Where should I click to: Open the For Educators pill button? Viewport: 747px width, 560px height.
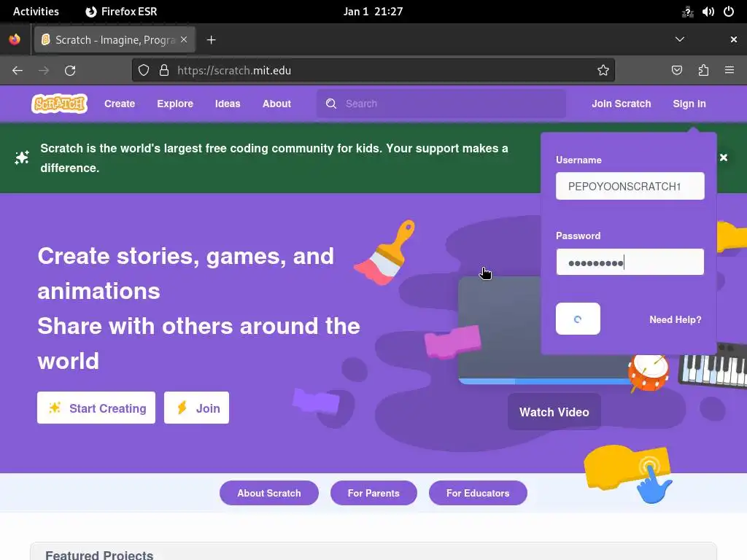click(x=478, y=493)
